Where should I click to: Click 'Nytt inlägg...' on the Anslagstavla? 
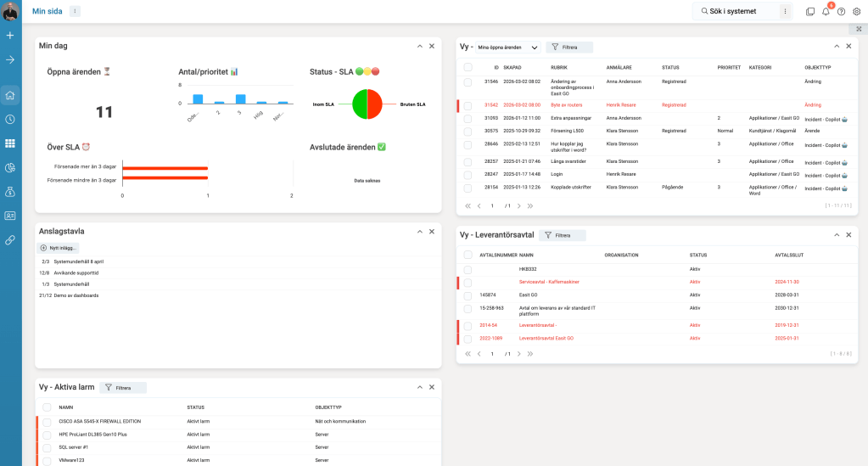click(x=59, y=248)
